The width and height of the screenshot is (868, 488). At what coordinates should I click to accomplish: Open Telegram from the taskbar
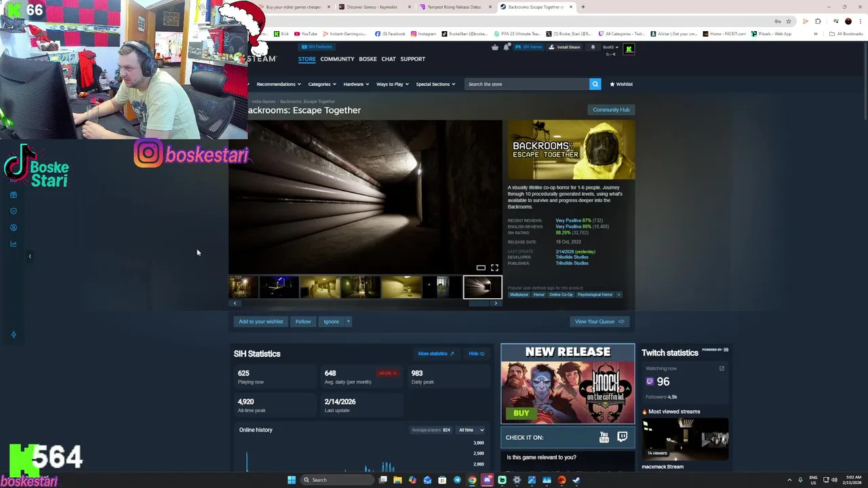[457, 480]
